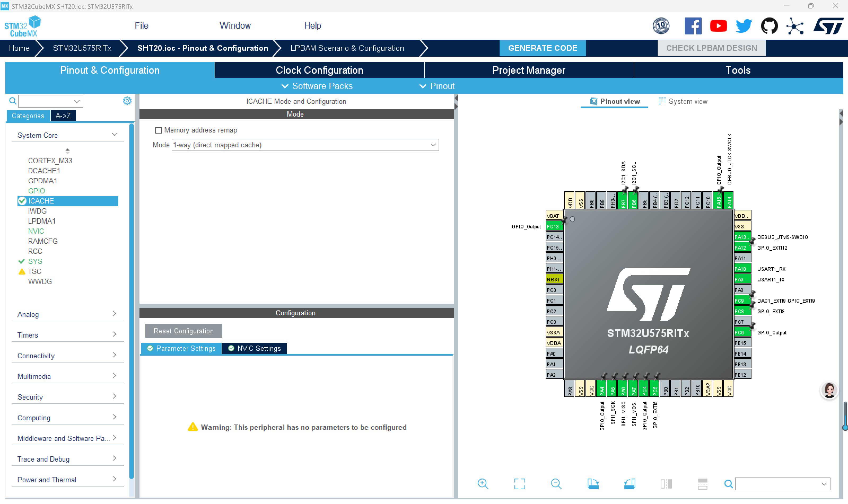Click the fit-to-screen icon in pinout toolbar
The image size is (848, 504).
click(519, 483)
